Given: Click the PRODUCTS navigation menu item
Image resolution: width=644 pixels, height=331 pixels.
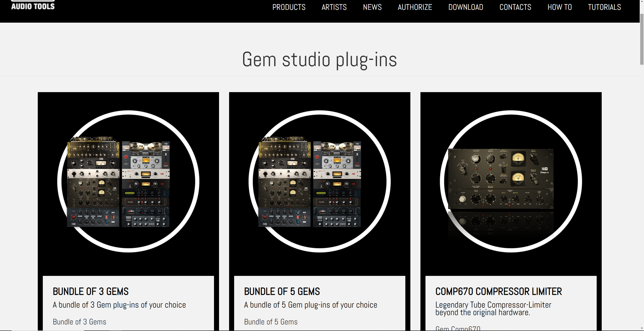Looking at the screenshot, I should pyautogui.click(x=288, y=7).
